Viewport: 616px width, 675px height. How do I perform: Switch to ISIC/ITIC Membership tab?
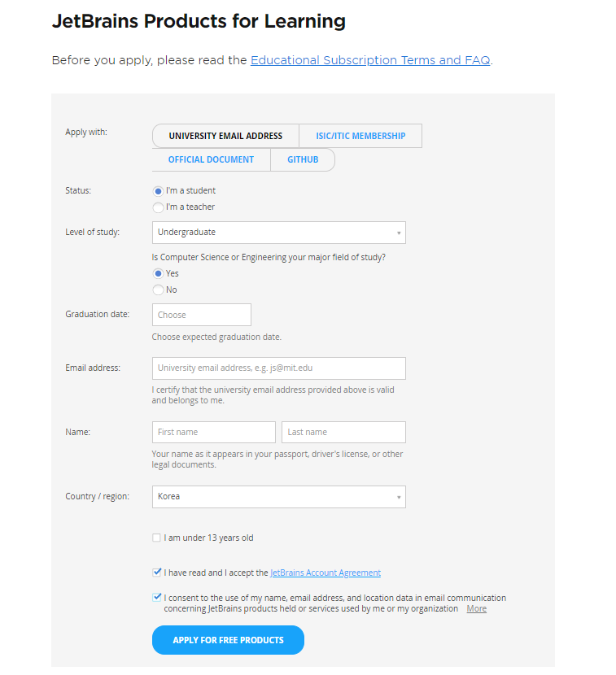pos(360,136)
